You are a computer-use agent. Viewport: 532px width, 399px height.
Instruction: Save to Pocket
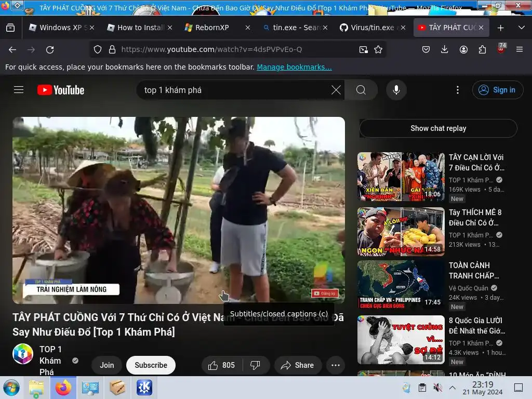(426, 49)
